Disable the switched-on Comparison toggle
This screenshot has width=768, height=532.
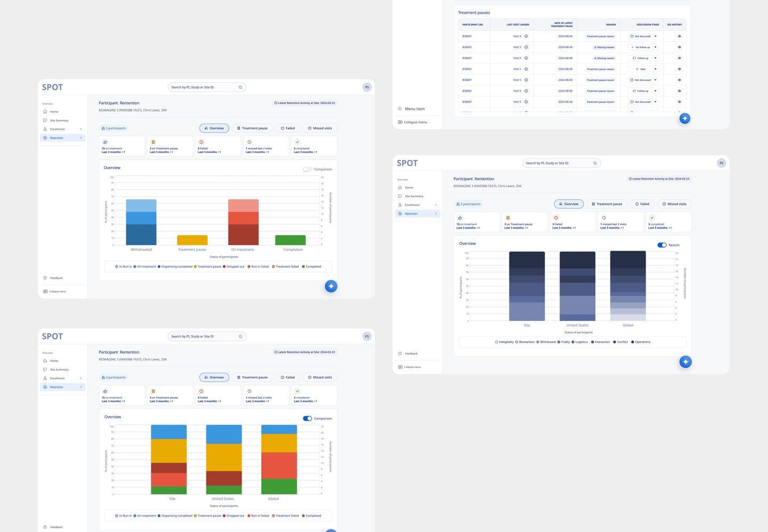click(x=307, y=418)
